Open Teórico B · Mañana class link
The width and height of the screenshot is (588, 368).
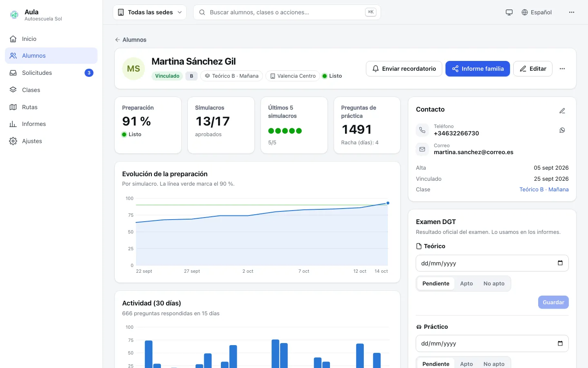(x=544, y=189)
